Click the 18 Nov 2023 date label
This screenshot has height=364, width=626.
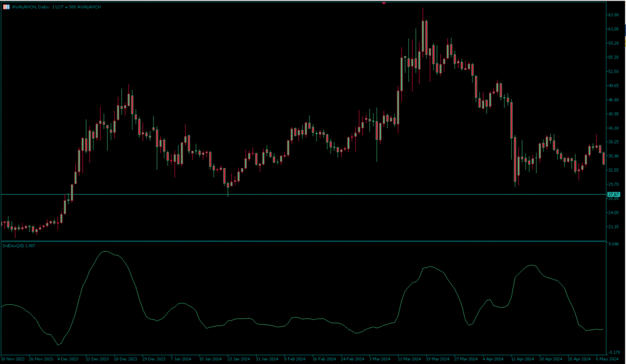point(13,359)
